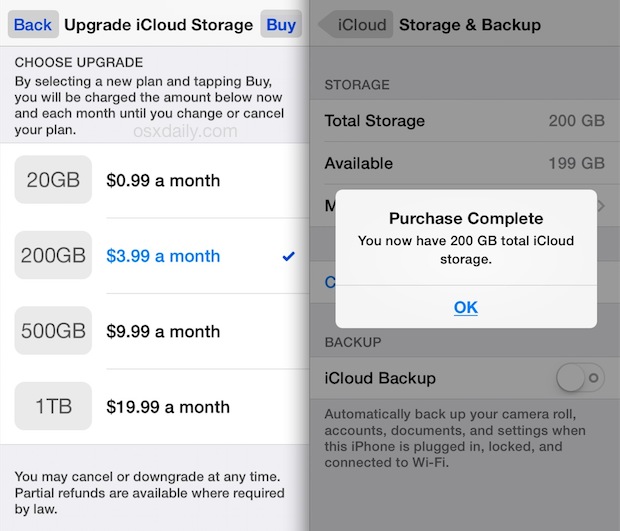Select the $0.99 a month plan
The image size is (620, 531).
[x=163, y=181]
